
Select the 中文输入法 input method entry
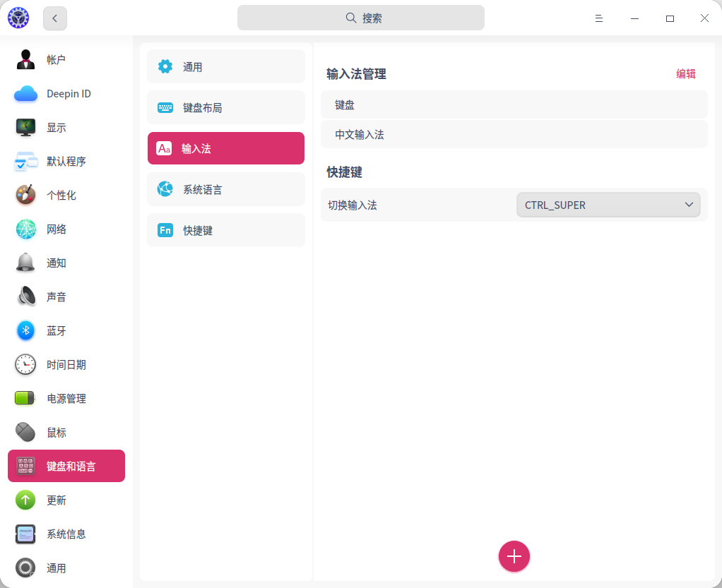point(514,135)
